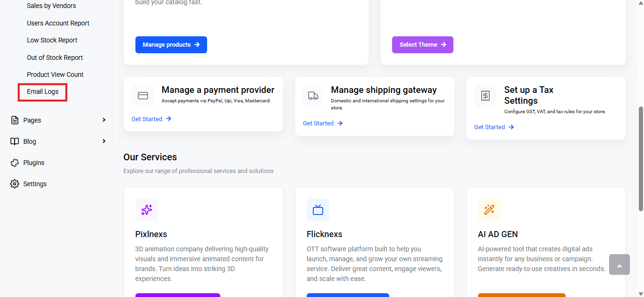Open Email Logs report
The image size is (644, 297).
[42, 91]
